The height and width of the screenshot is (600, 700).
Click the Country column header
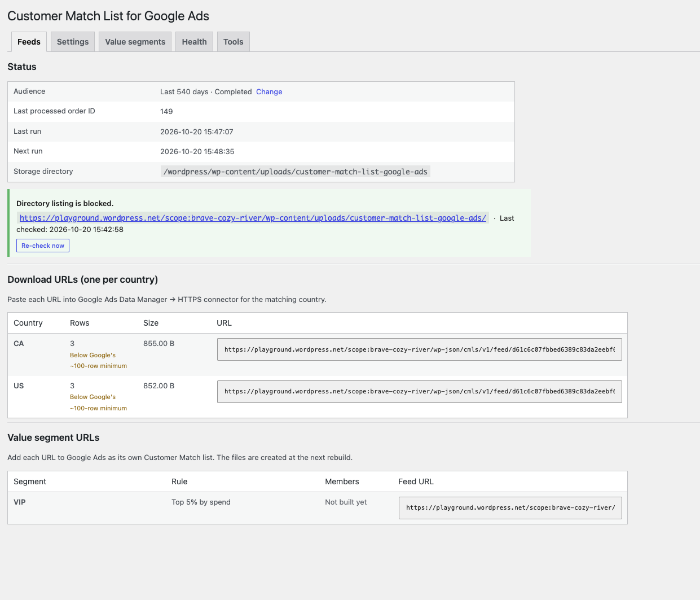(28, 323)
